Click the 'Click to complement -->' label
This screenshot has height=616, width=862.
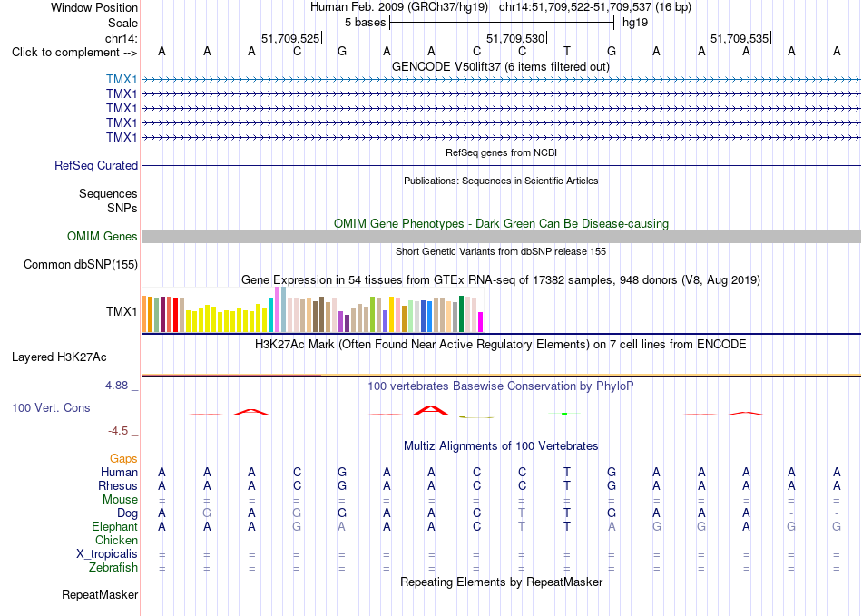[74, 53]
